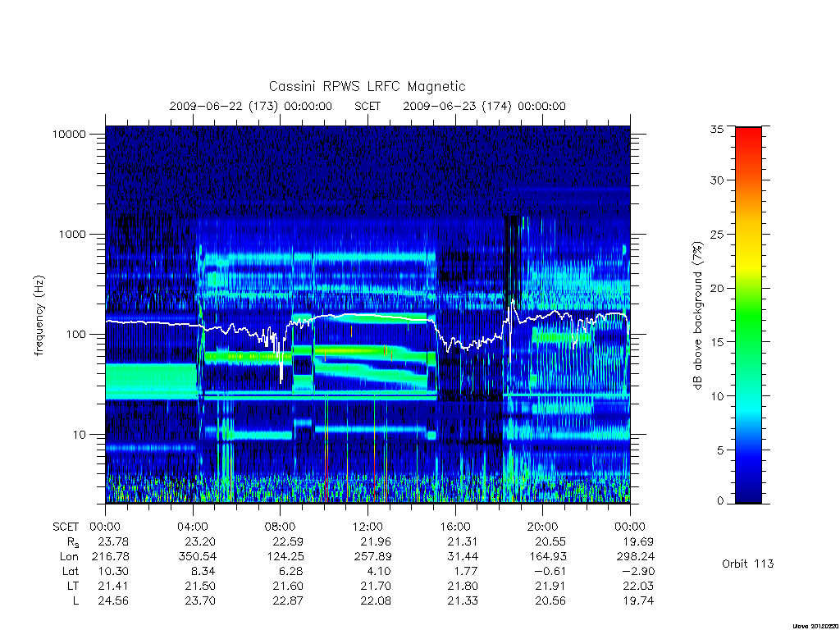This screenshot has width=840, height=630.
Task: Click the '10' frequency tick label
Action: [80, 435]
